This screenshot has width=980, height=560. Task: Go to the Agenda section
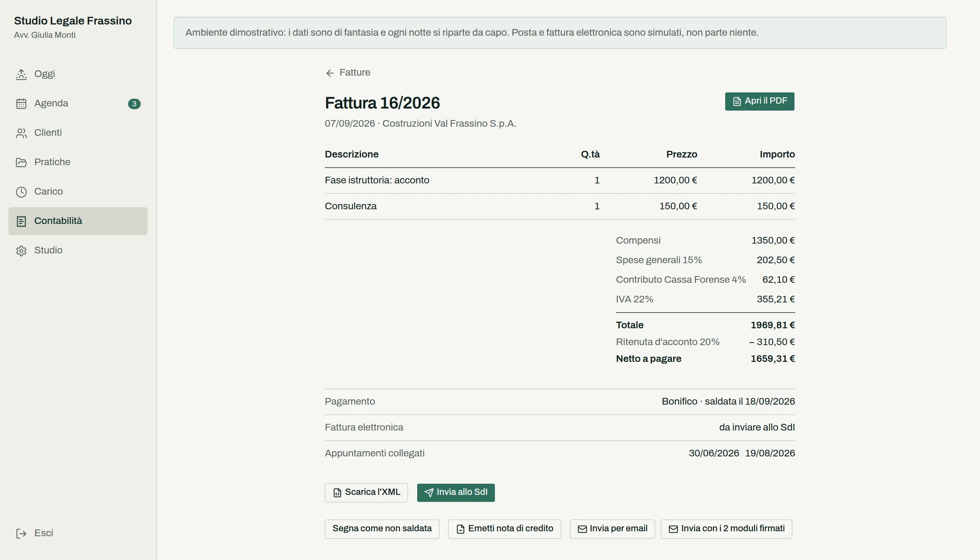78,104
